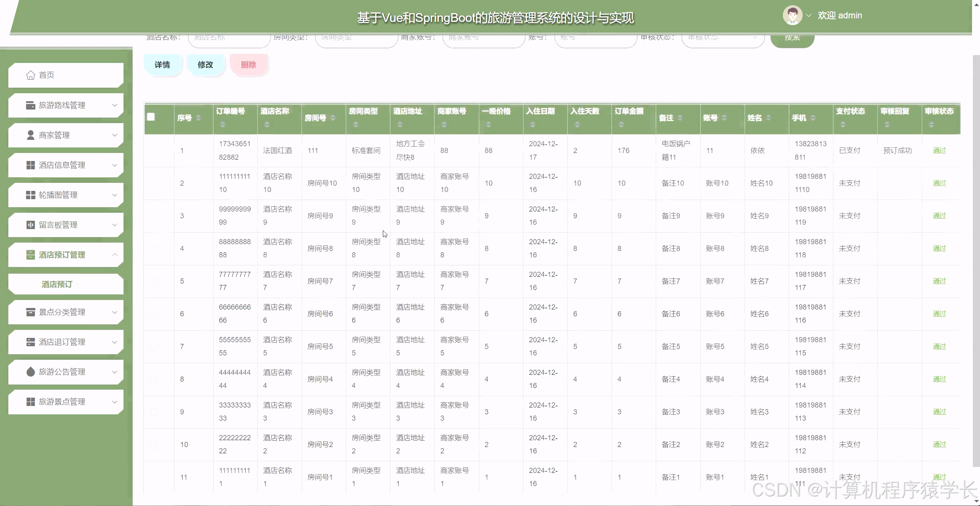Sort by 一晚价格 column arrows

coord(488,125)
